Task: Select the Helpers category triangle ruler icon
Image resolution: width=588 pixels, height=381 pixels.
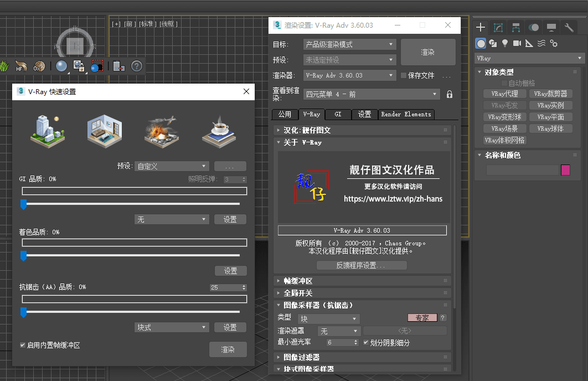Action: 529,44
